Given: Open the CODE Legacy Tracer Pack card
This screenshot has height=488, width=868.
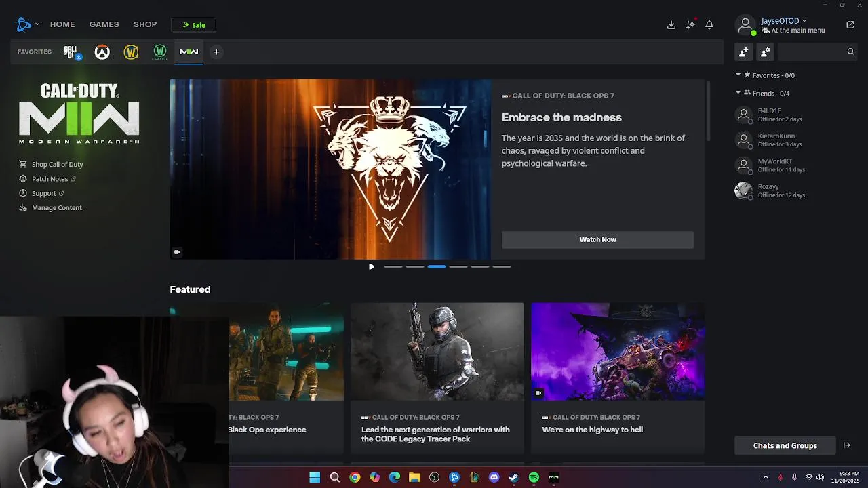Looking at the screenshot, I should [x=437, y=378].
